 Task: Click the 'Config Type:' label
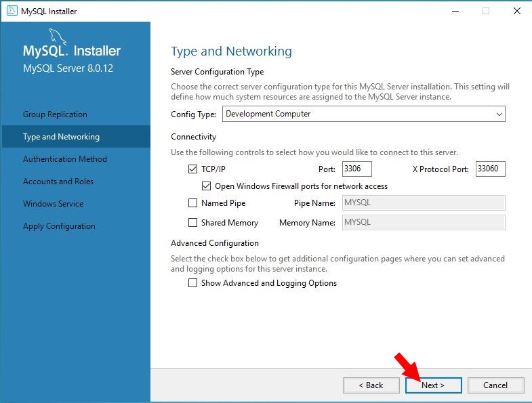click(193, 114)
